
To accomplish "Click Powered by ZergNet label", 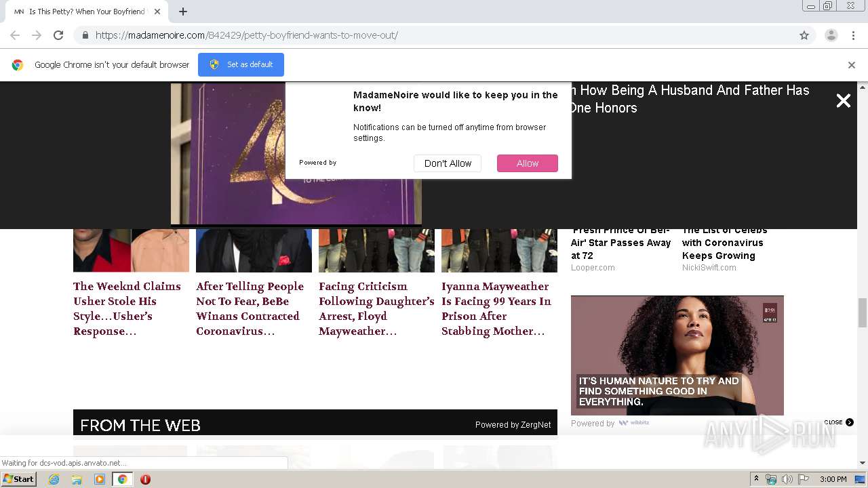I will click(513, 425).
